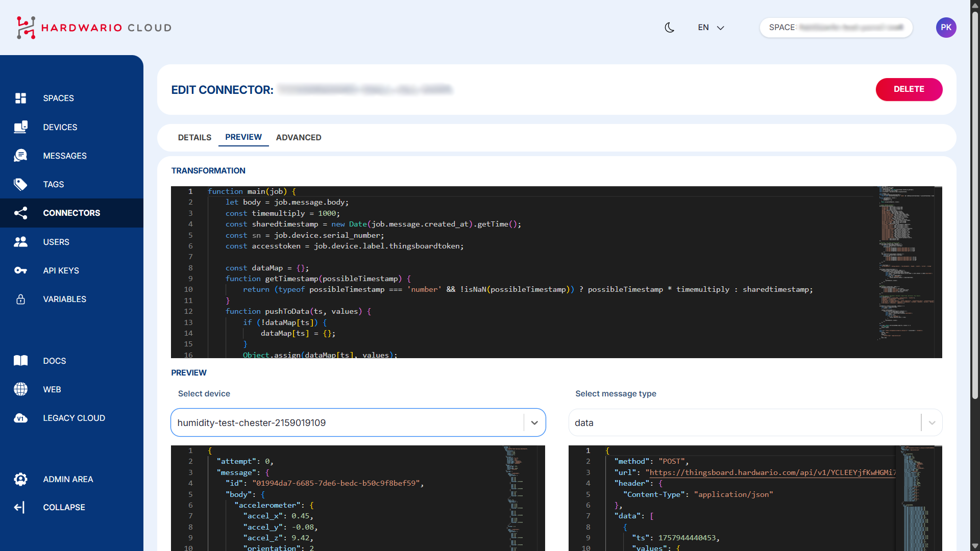
Task: Click the Delete connector button
Action: pos(909,89)
